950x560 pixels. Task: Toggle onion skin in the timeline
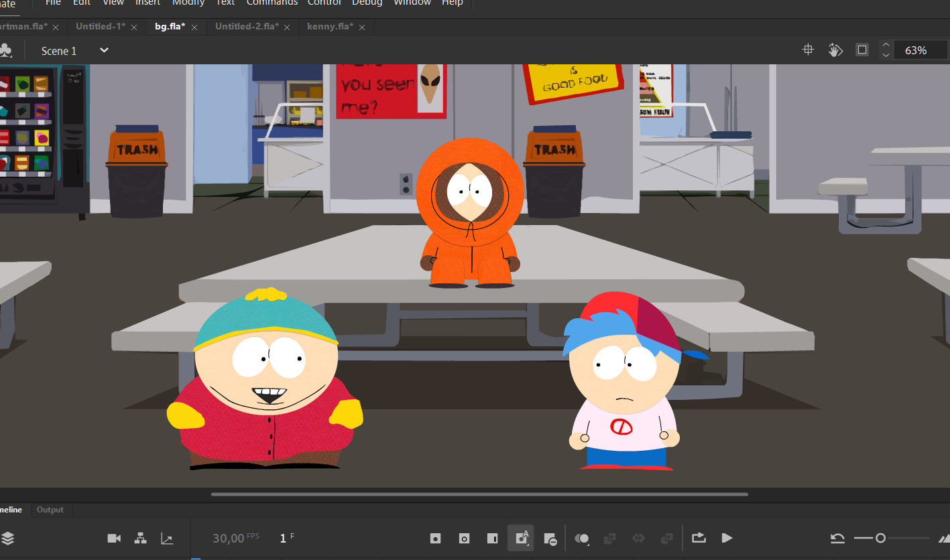pos(582,538)
